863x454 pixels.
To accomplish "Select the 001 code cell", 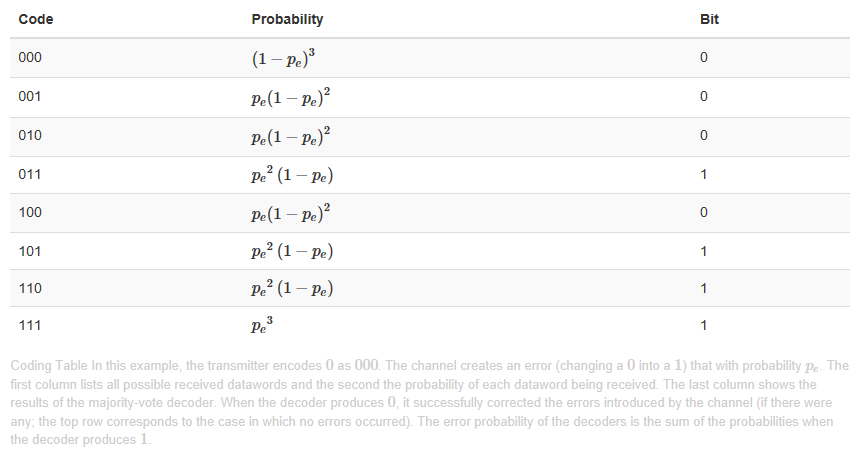I will (x=29, y=97).
